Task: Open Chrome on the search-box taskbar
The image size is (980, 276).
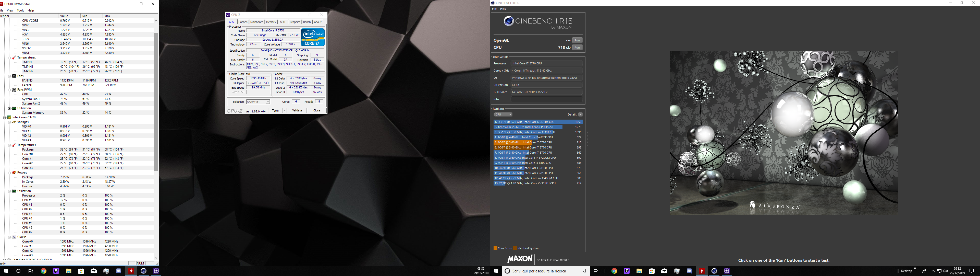Action: tap(614, 271)
